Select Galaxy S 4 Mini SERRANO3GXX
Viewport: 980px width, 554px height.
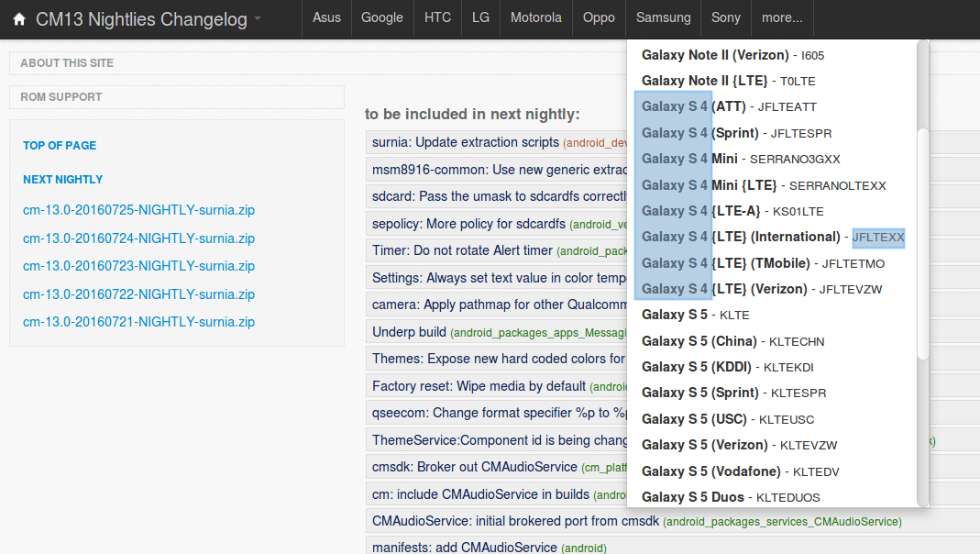pos(741,159)
